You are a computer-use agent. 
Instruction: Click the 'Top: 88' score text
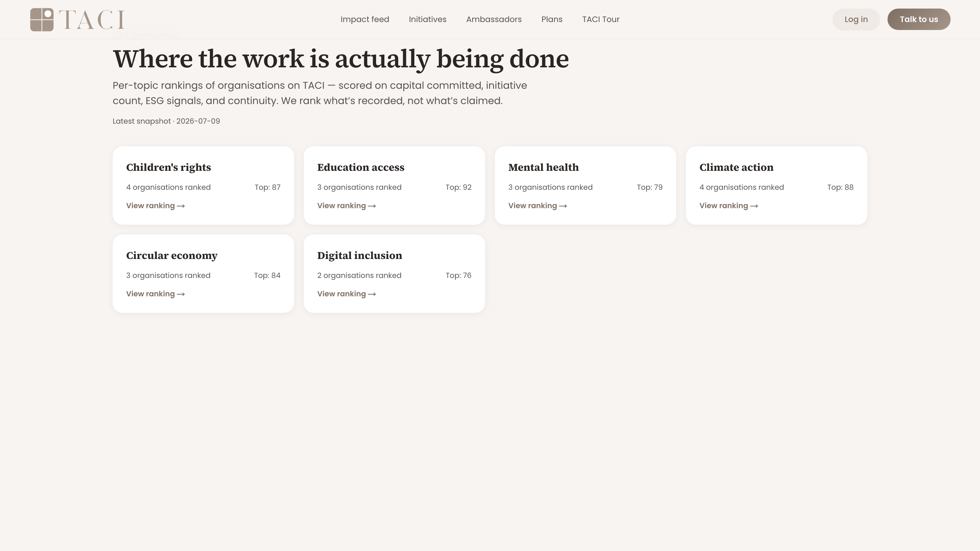tap(840, 187)
